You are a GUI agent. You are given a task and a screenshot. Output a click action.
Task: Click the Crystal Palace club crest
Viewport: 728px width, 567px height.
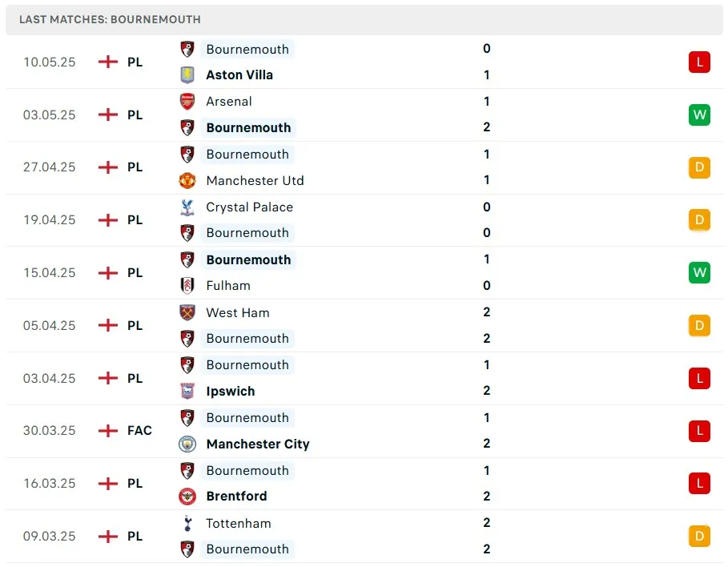(x=187, y=207)
